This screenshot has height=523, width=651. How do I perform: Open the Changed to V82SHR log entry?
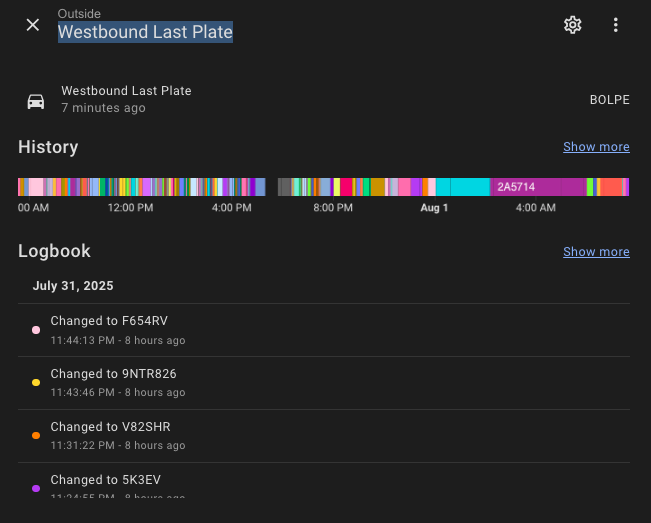(324, 436)
